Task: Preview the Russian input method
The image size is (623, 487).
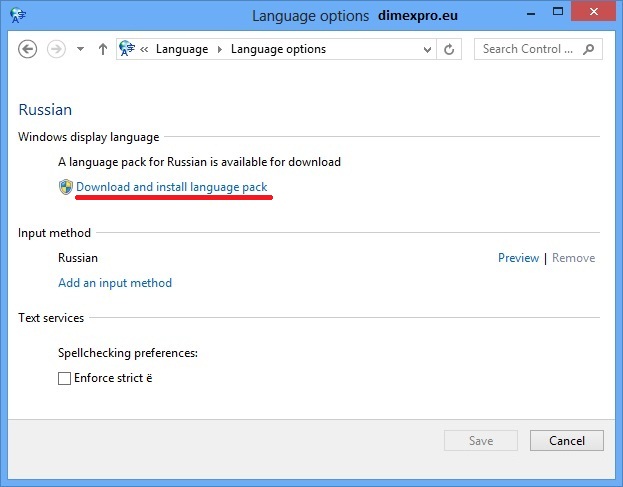Action: 519,258
